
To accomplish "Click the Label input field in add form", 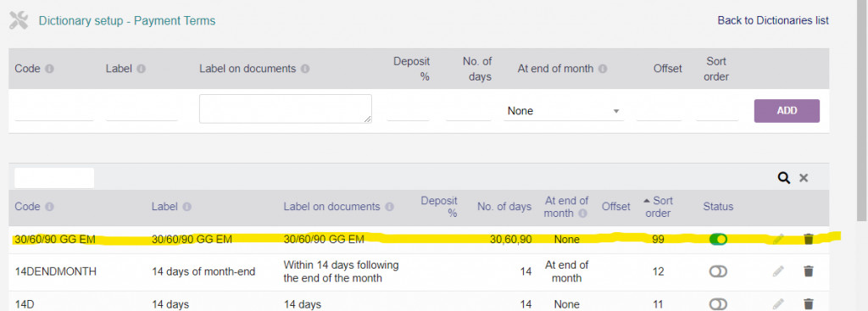I will [142, 111].
